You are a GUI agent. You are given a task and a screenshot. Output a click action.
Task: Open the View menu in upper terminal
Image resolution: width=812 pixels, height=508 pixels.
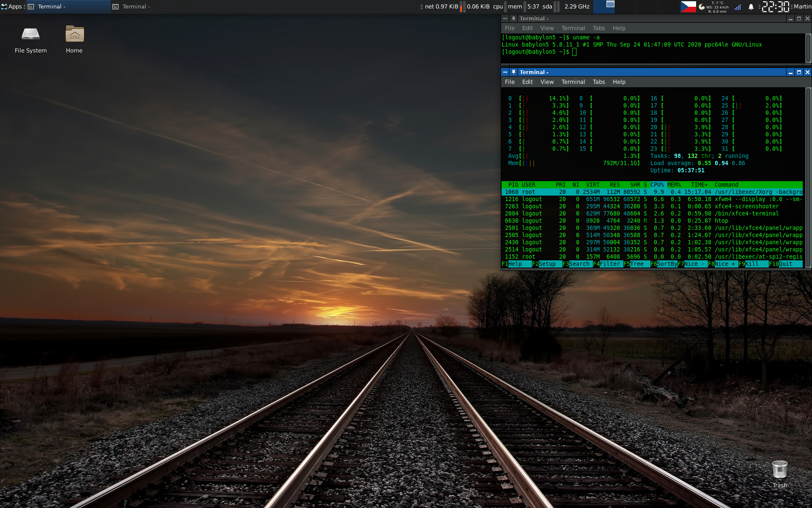coord(547,28)
